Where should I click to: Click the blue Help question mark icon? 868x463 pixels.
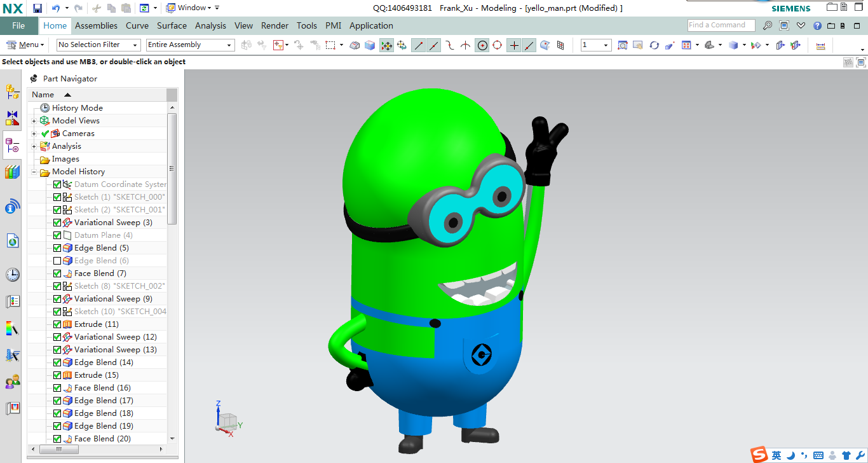pyautogui.click(x=817, y=25)
